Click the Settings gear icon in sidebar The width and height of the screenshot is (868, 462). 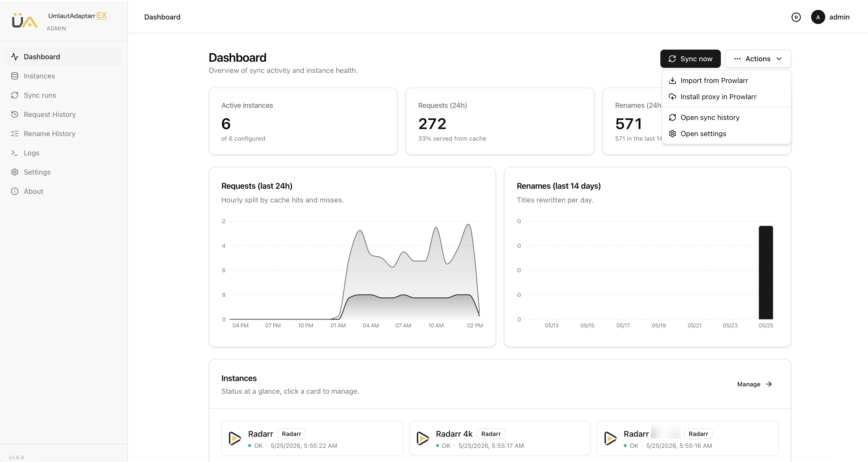[14, 172]
